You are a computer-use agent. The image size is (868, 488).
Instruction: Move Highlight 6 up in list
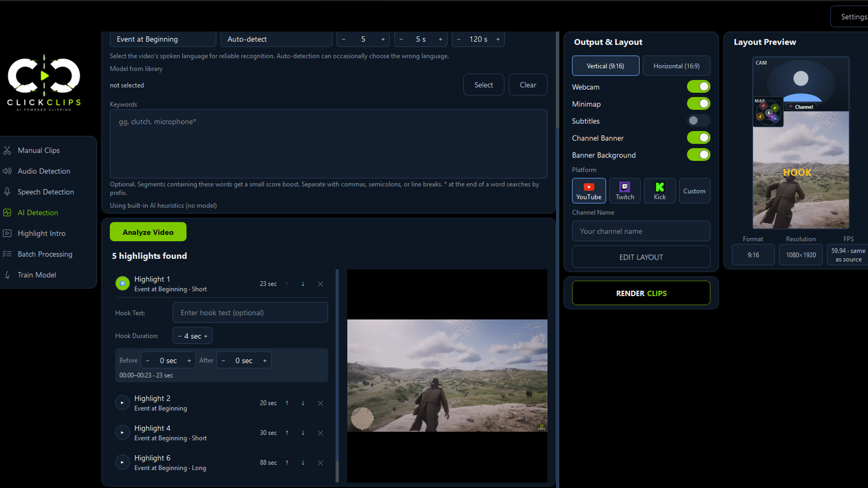287,463
